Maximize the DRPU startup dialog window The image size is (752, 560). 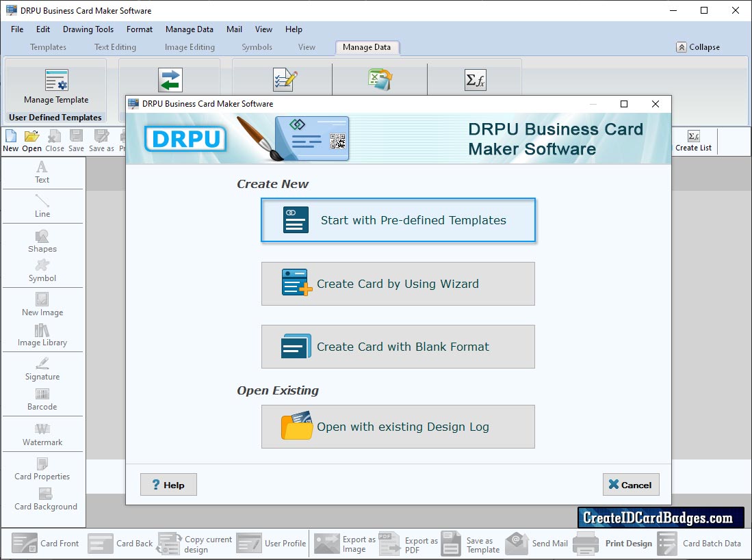[x=624, y=104]
